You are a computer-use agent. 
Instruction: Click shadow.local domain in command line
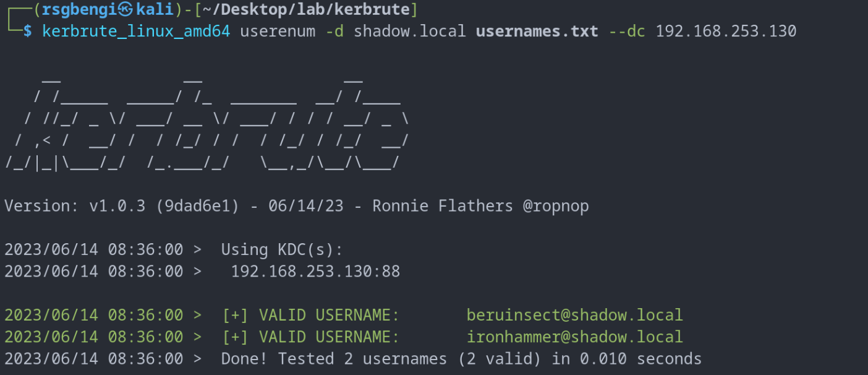pyautogui.click(x=409, y=31)
